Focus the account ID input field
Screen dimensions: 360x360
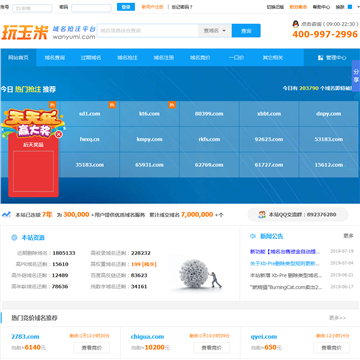click(x=32, y=8)
